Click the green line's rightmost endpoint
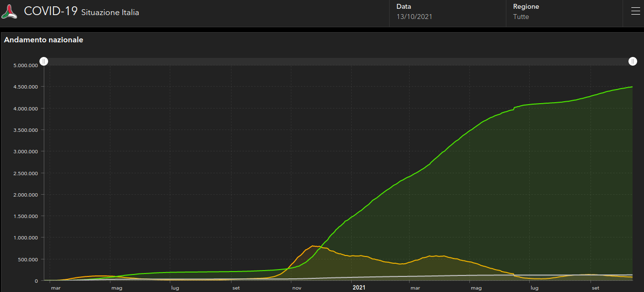This screenshot has width=644, height=292. point(632,87)
